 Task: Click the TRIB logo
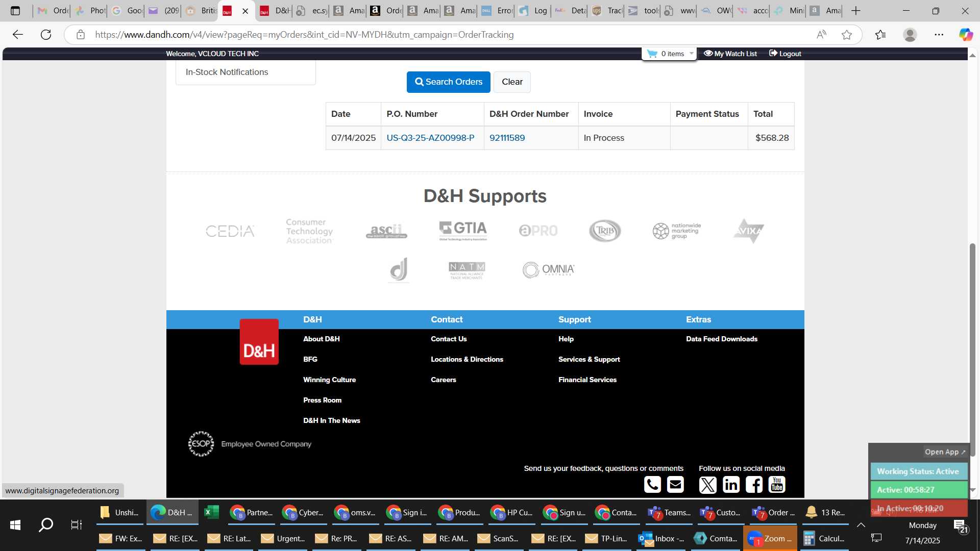point(605,231)
